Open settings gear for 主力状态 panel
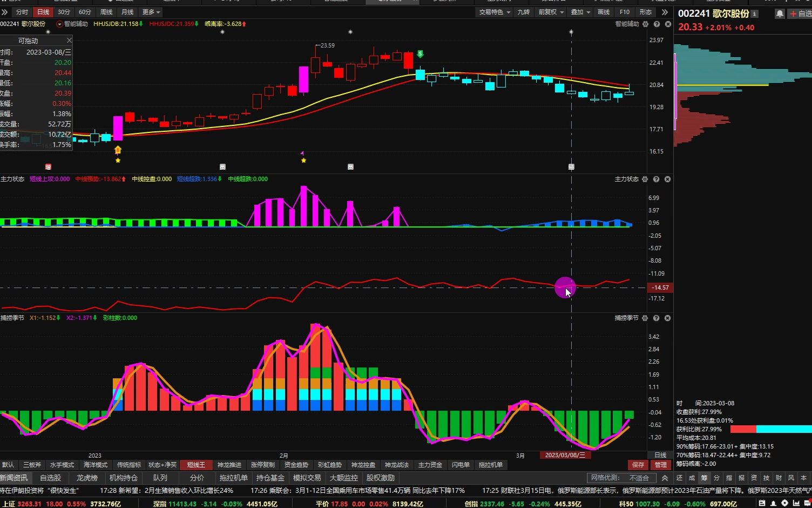812x508 pixels. (x=645, y=179)
